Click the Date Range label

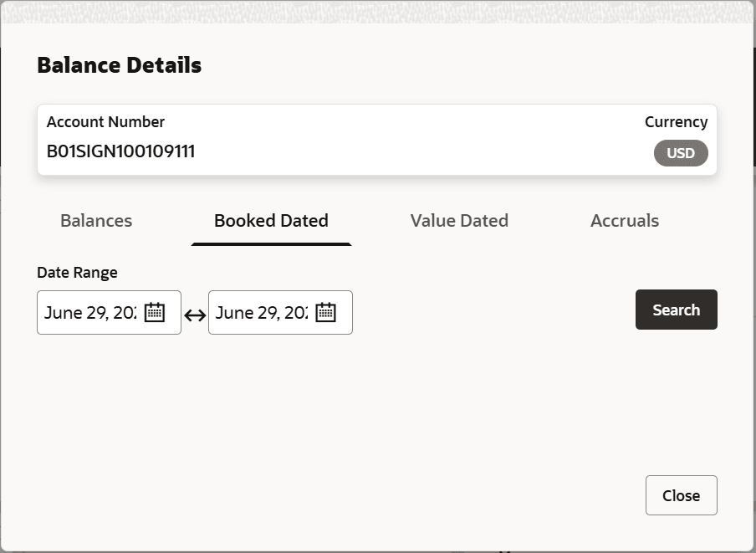77,272
